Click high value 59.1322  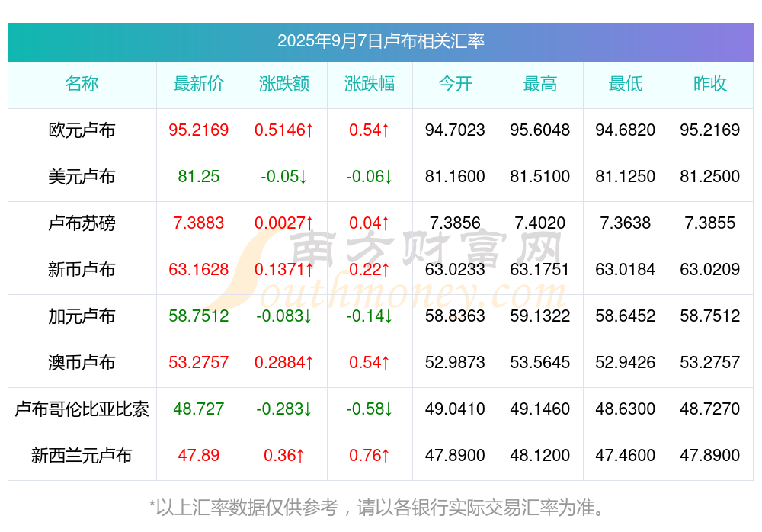pos(540,316)
